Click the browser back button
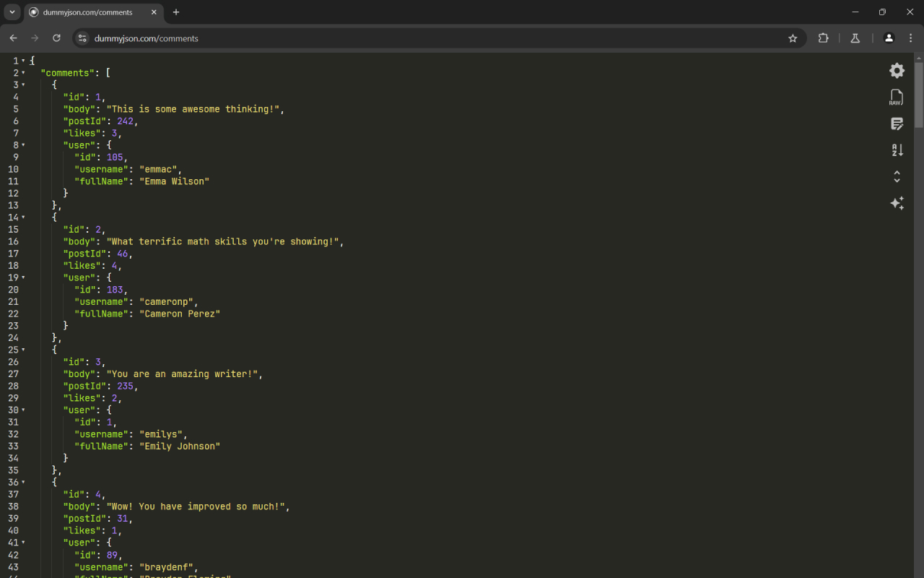Viewport: 924px width, 578px height. [13, 38]
